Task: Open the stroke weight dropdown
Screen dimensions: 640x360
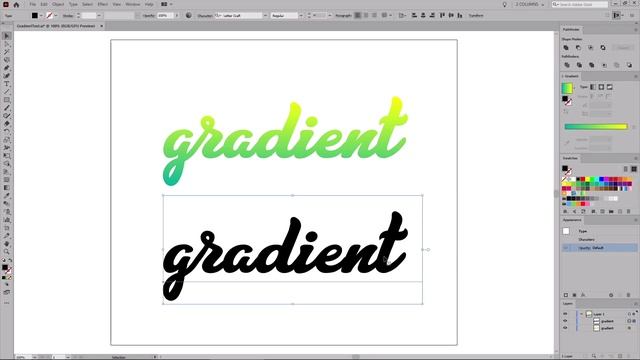Action: [x=99, y=16]
